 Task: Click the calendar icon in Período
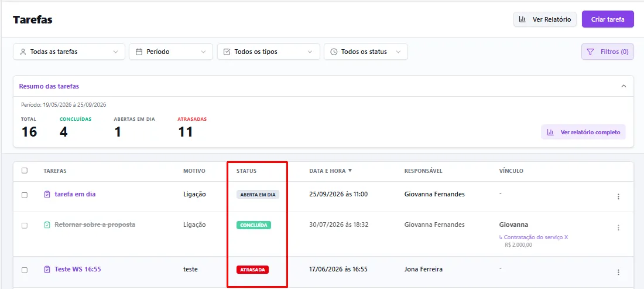tap(139, 52)
